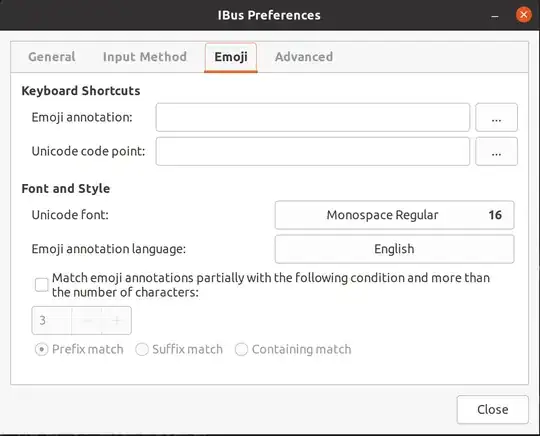Image resolution: width=540 pixels, height=436 pixels.
Task: Switch to the General tab
Action: [52, 57]
